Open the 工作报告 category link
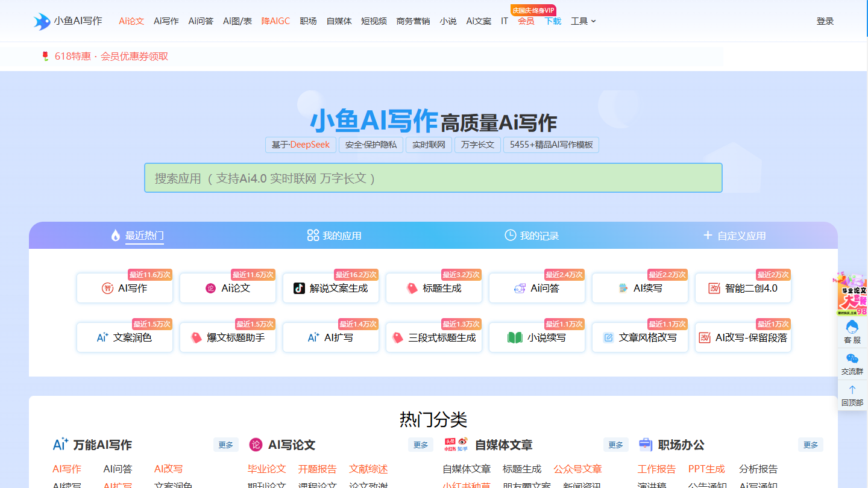Viewport: 868px width, 488px height. click(x=656, y=469)
